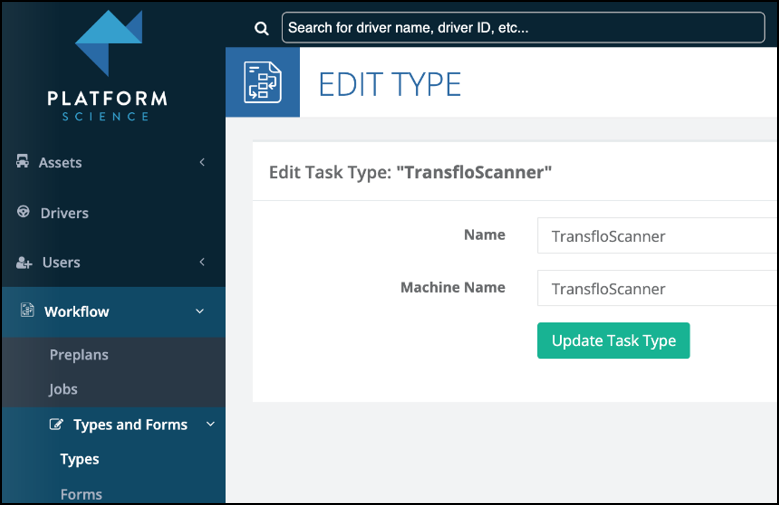Click the Name field label
This screenshot has width=779, height=505.
pyautogui.click(x=484, y=235)
